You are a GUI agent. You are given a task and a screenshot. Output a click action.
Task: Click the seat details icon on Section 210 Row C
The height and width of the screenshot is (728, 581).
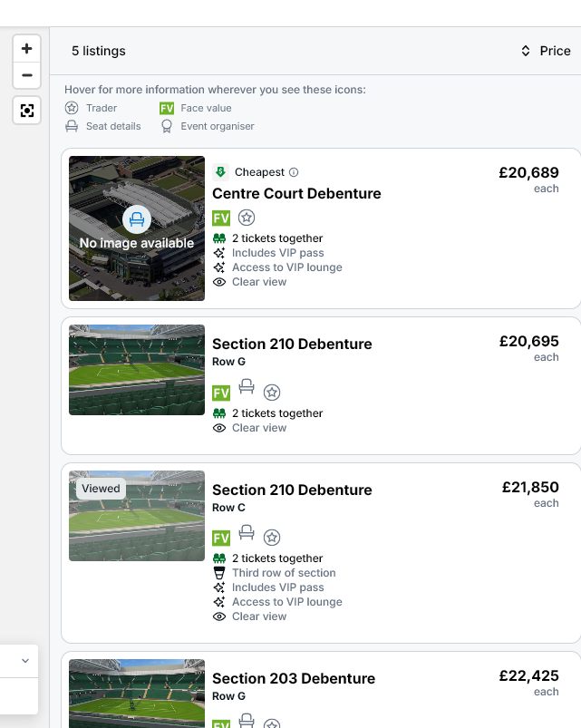[x=247, y=532]
